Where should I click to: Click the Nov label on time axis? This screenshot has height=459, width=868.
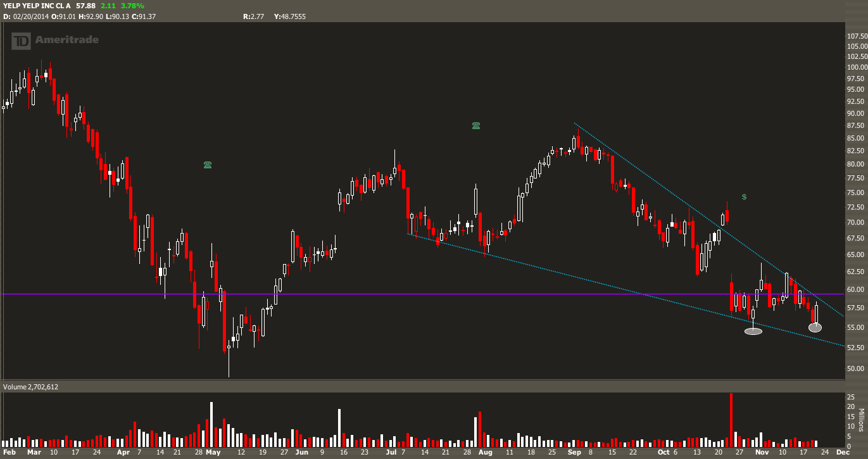coord(761,453)
